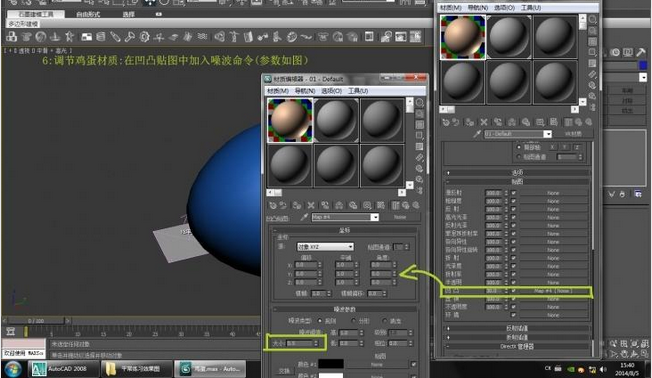Image resolution: width=652 pixels, height=378 pixels.
Task: Expand the 选项 rollout in 01-Default window
Action: coord(517,173)
